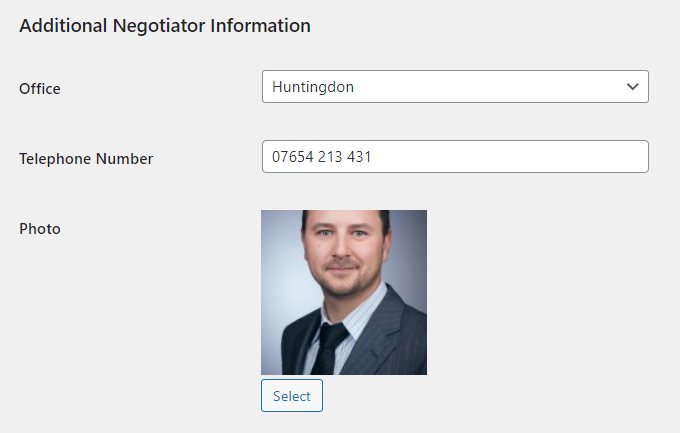Click the Huntingdon text in Office selector
Screen dimensions: 680x433
tap(313, 87)
